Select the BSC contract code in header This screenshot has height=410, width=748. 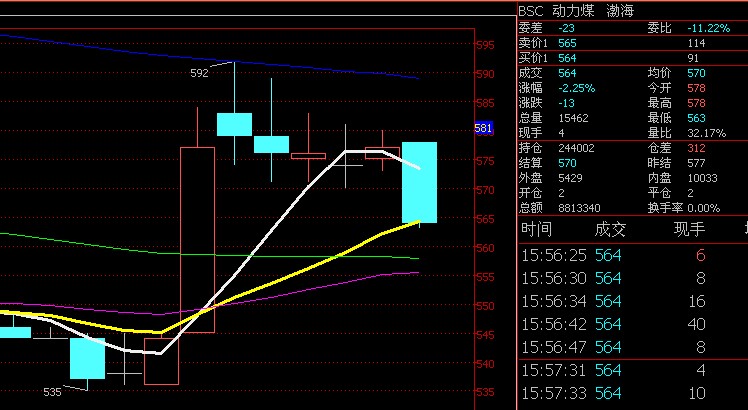coord(531,11)
